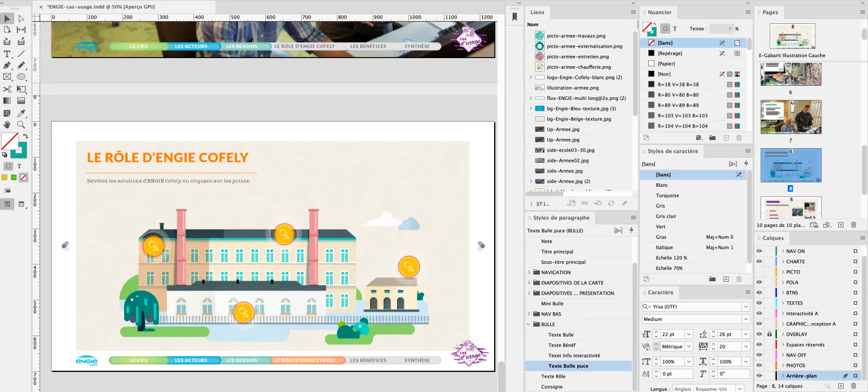Select the Pen tool
868x392 pixels.
[7, 65]
